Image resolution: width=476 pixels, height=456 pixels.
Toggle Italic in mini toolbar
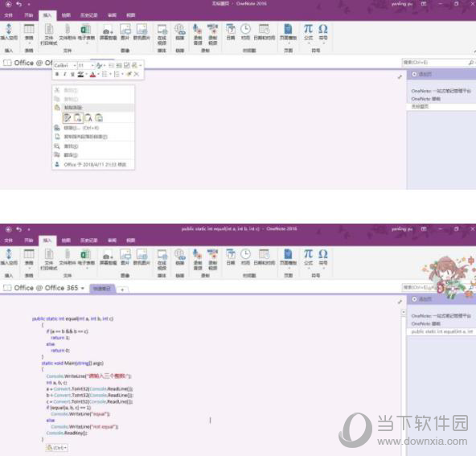(x=64, y=74)
